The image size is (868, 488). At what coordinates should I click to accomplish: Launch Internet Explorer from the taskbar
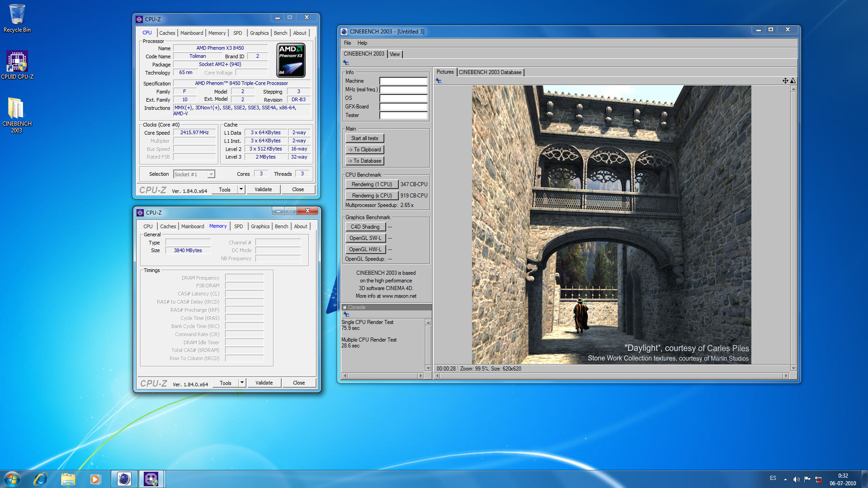[40, 479]
